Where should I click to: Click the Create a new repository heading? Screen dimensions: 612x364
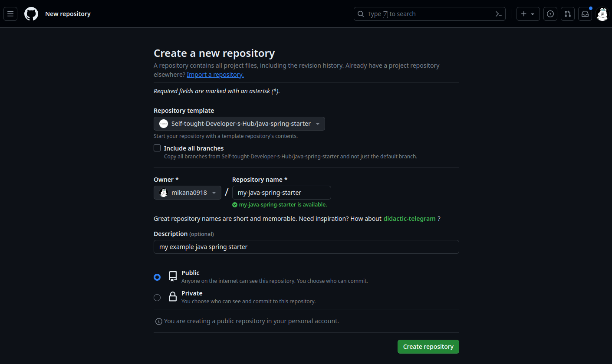click(214, 53)
